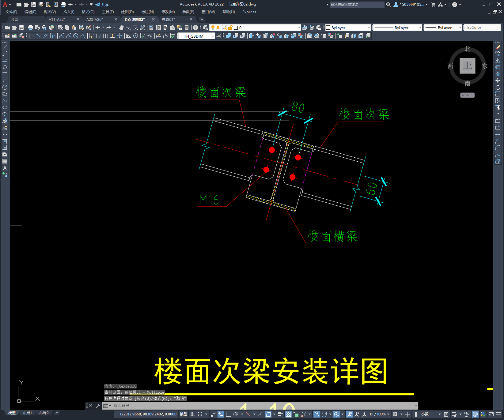
Task: Click the Linear dimension tool icon
Action: (32, 36)
